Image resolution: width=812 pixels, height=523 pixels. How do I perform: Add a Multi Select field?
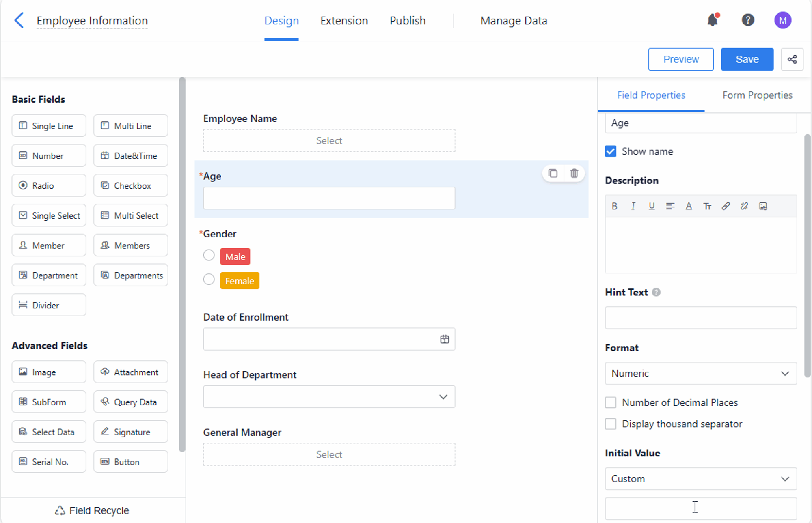131,215
